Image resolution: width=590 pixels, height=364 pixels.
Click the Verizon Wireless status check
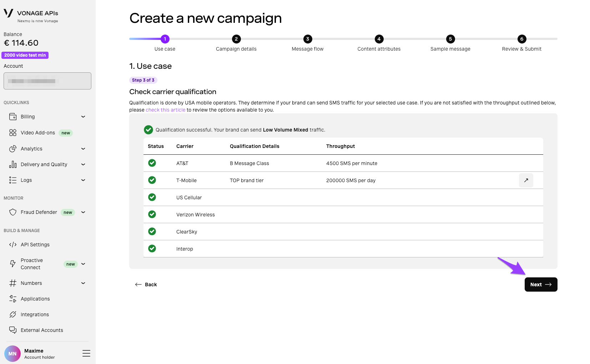[x=152, y=214]
